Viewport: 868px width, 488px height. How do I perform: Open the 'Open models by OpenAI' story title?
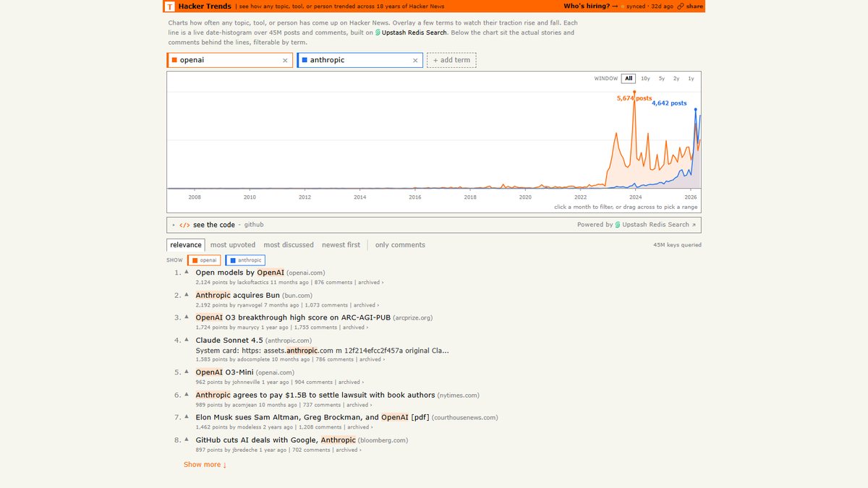click(x=240, y=273)
